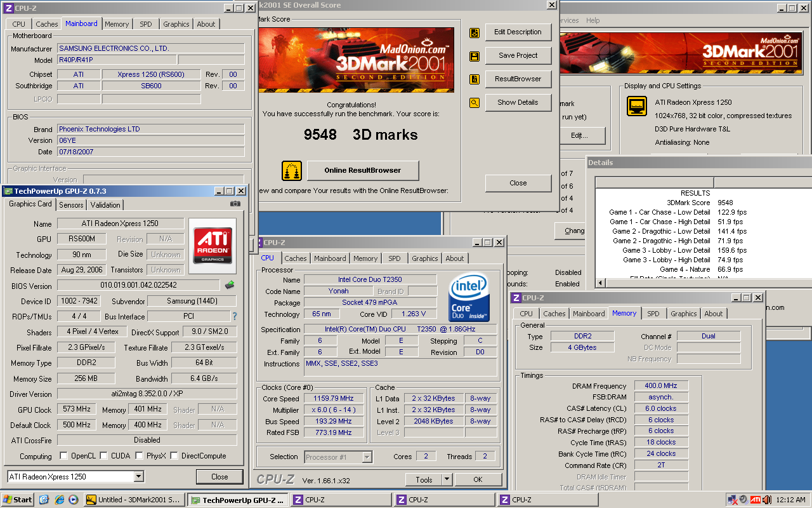
Task: Launch Windows Media Player from quick launch
Action: pyautogui.click(x=74, y=500)
